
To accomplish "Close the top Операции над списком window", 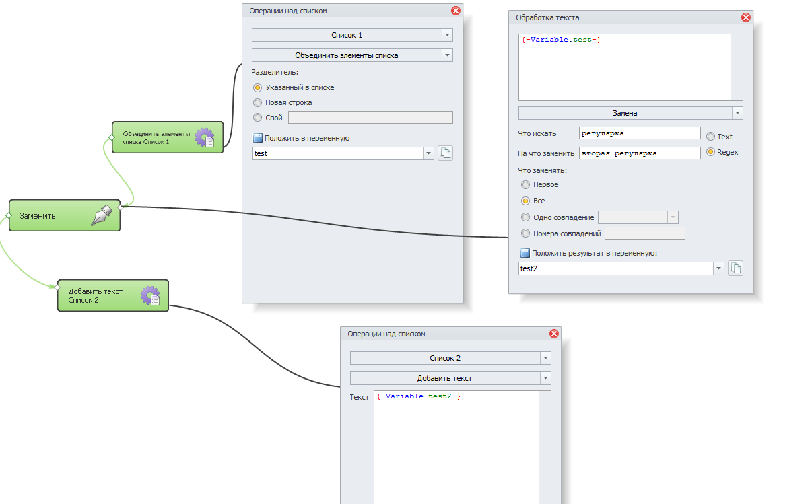I will [x=456, y=11].
